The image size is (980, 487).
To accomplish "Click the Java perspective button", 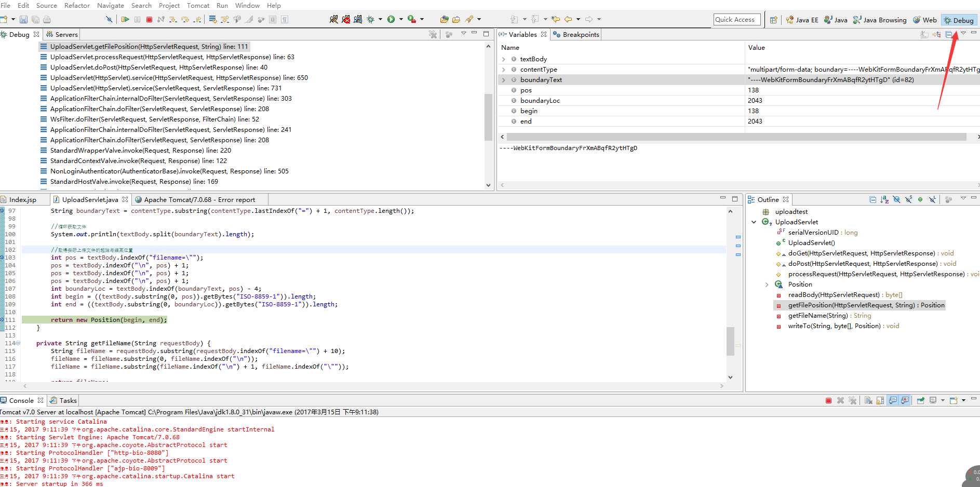I will (x=836, y=20).
